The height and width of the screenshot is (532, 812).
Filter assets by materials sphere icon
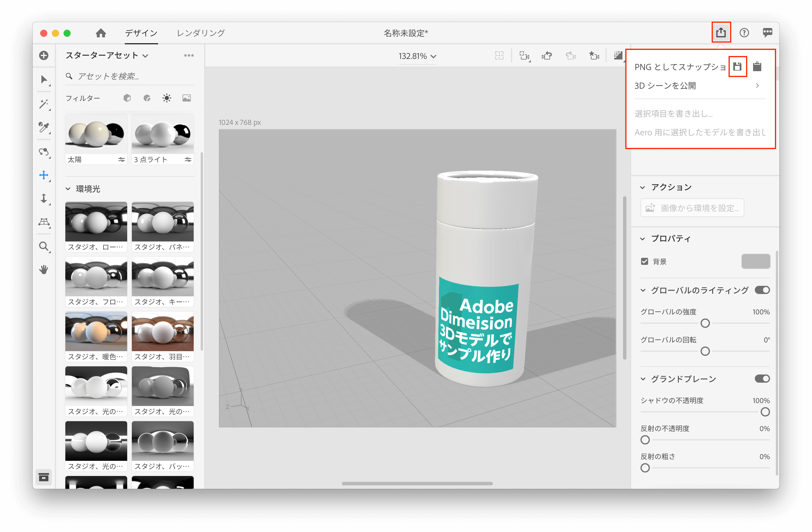pos(147,98)
